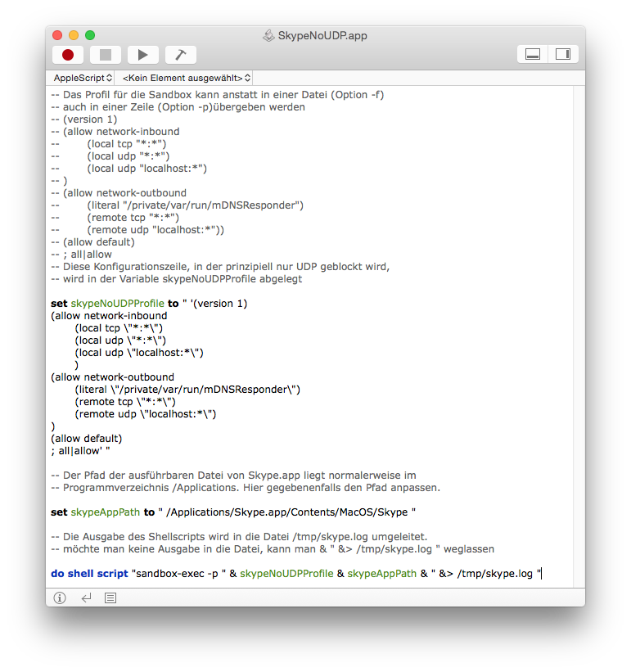This screenshot has width=631, height=672.
Task: Click comment 'Der Pfad der ausführbaren Datei'
Action: pos(233,476)
